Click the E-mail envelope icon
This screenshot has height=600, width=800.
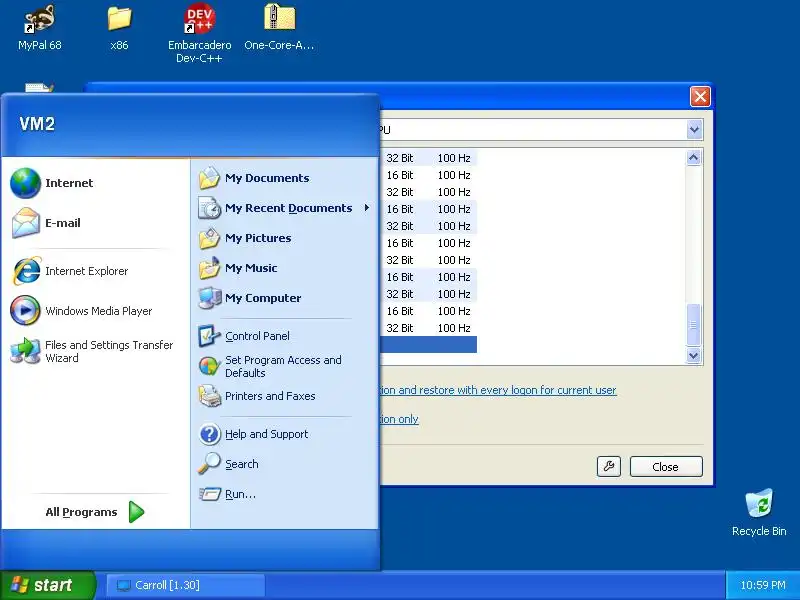[26, 223]
